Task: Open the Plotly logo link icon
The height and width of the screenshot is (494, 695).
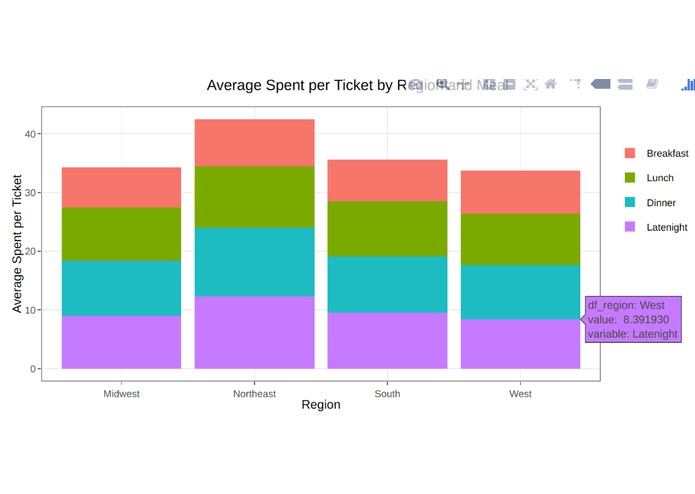Action: [688, 84]
